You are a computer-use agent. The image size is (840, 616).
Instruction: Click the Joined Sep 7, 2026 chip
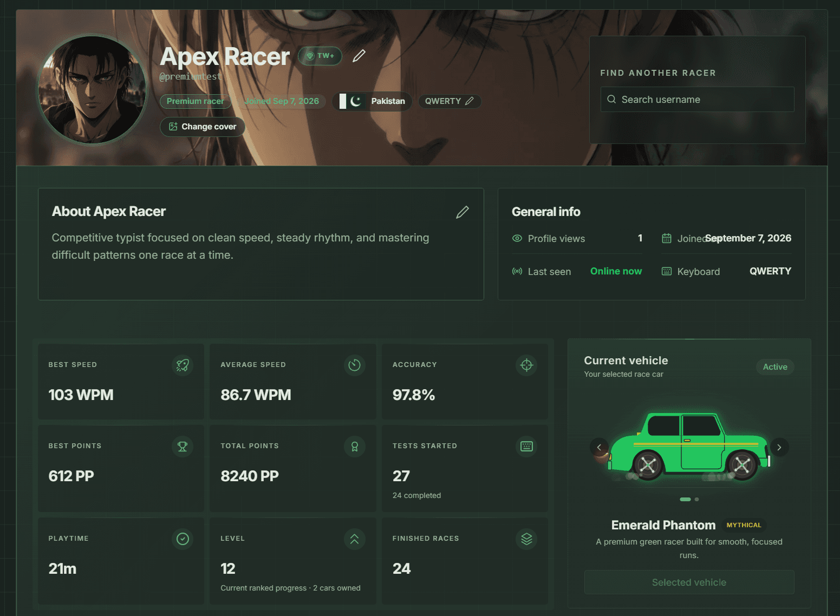click(281, 101)
